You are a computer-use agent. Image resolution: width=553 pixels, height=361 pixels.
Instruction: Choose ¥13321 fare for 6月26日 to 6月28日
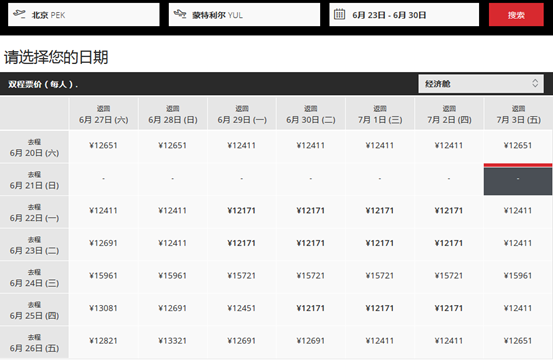(173, 341)
